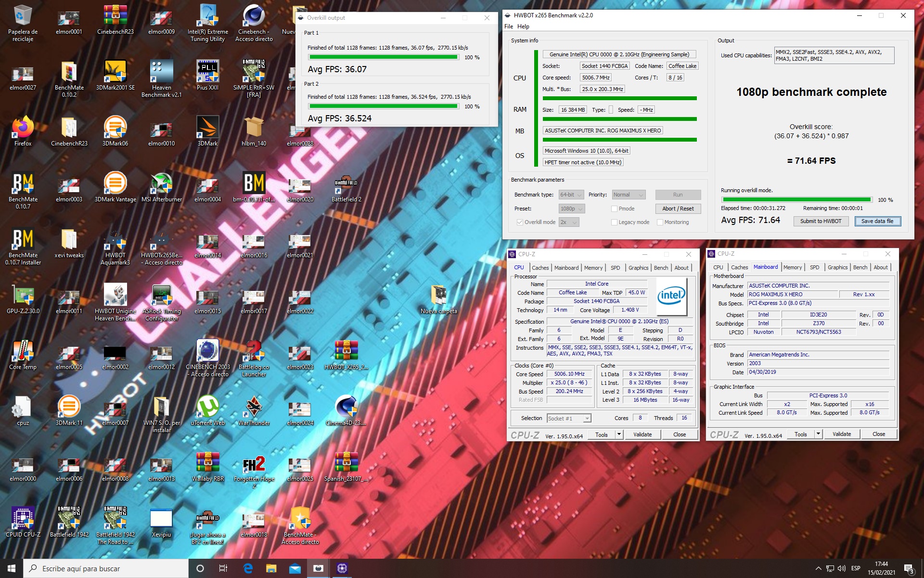The width and height of the screenshot is (924, 578).
Task: Launch GPU-Z.2.30.0 desktop icon
Action: click(23, 299)
